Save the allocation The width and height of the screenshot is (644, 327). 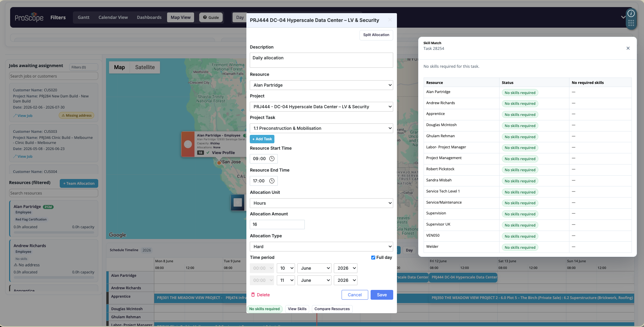click(x=382, y=295)
